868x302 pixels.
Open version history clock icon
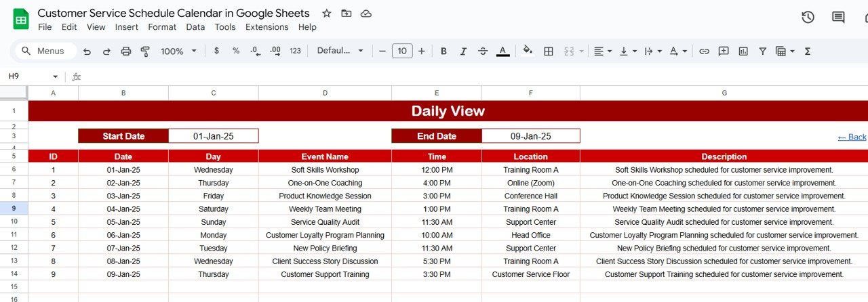tap(808, 18)
